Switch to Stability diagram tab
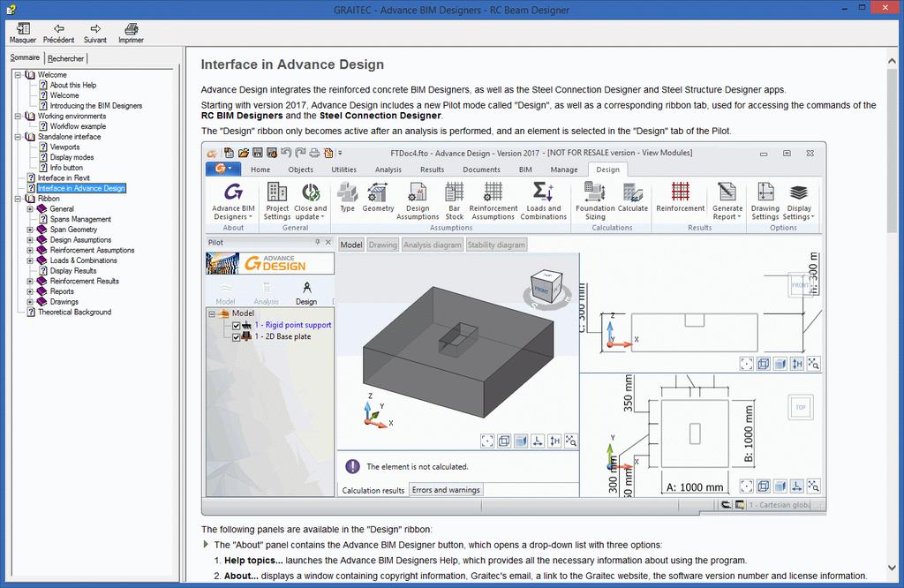This screenshot has height=588, width=904. coord(496,245)
